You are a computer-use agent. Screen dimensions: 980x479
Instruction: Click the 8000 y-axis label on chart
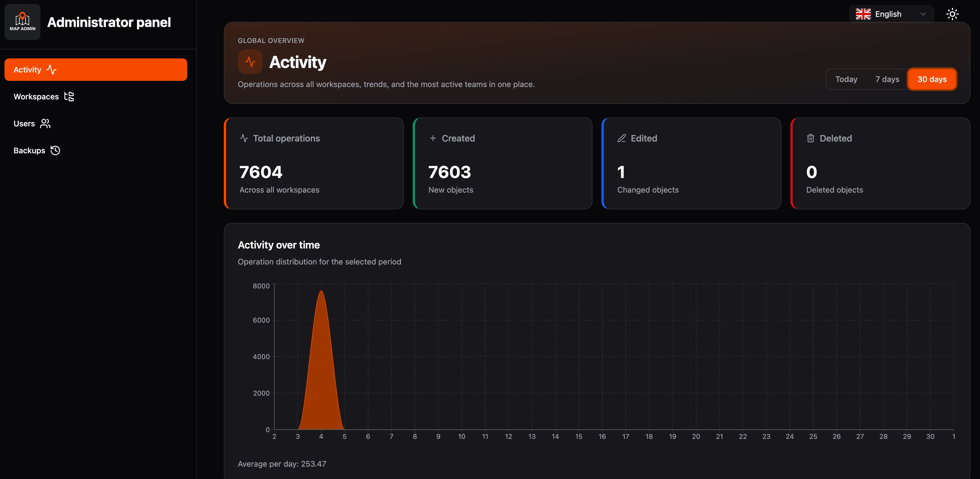[261, 286]
